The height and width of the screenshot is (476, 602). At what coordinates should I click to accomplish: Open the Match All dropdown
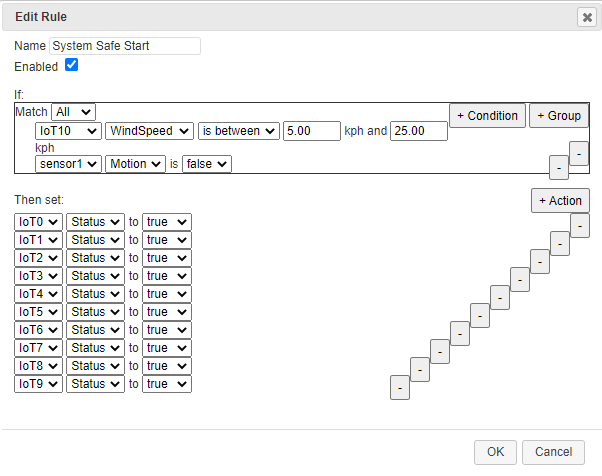[x=73, y=113]
